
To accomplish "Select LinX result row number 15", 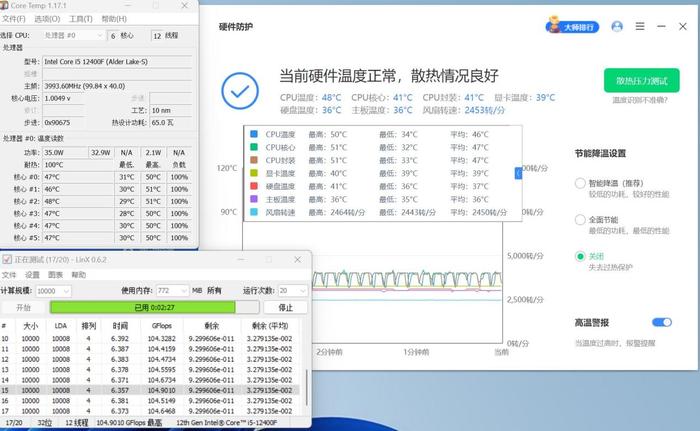I will pos(150,390).
